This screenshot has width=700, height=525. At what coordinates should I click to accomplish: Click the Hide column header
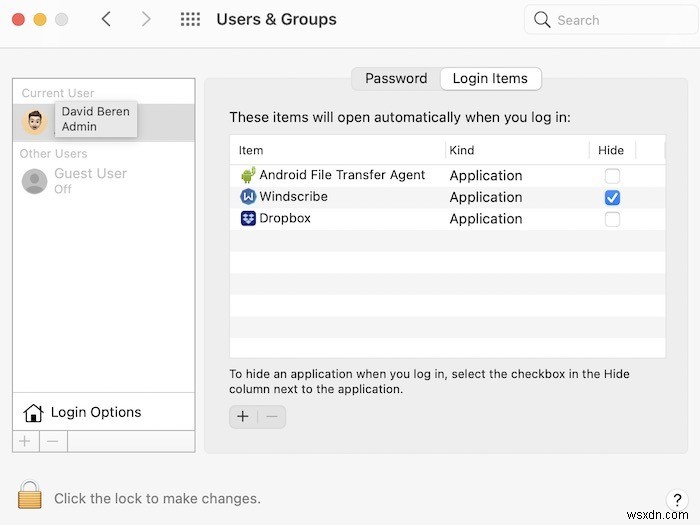click(x=611, y=150)
